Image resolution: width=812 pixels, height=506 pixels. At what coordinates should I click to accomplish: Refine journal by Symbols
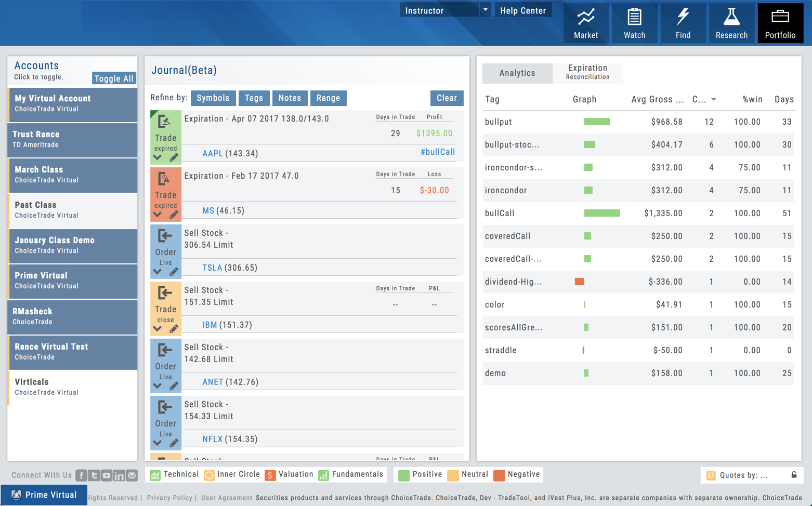213,98
